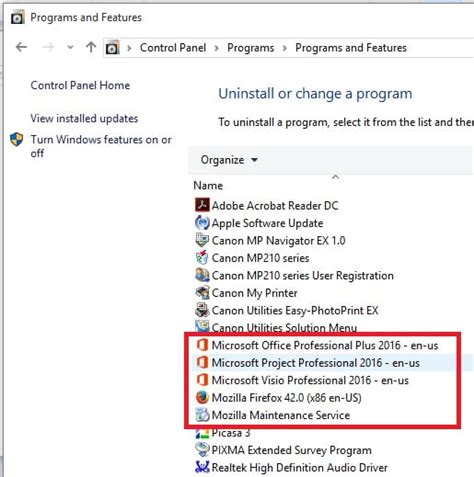Click Realtek High Definition Audio Driver icon
This screenshot has width=474, height=477.
pos(202,467)
